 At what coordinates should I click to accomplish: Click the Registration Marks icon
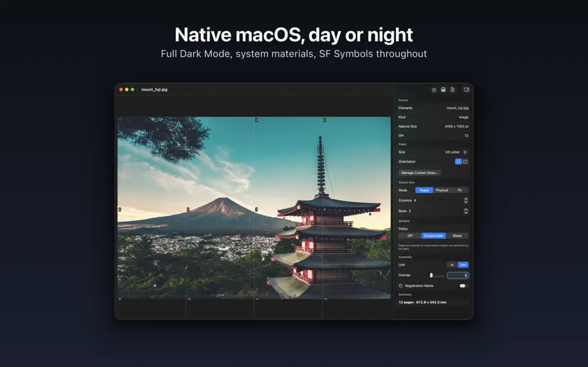point(401,285)
